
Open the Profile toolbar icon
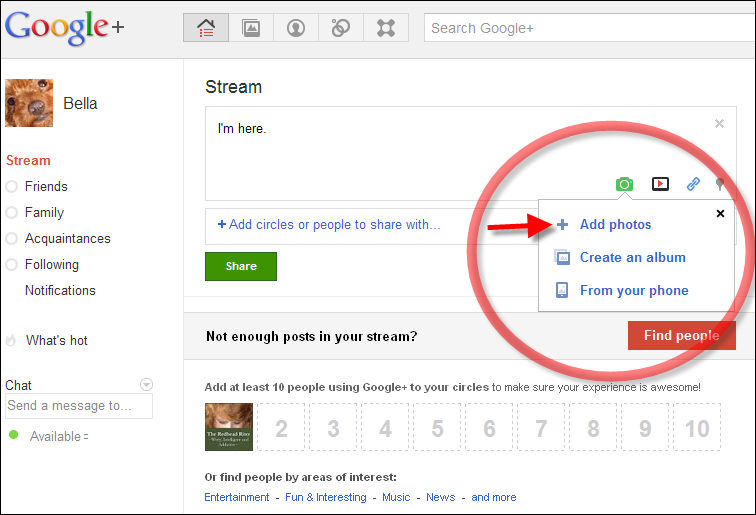296,28
